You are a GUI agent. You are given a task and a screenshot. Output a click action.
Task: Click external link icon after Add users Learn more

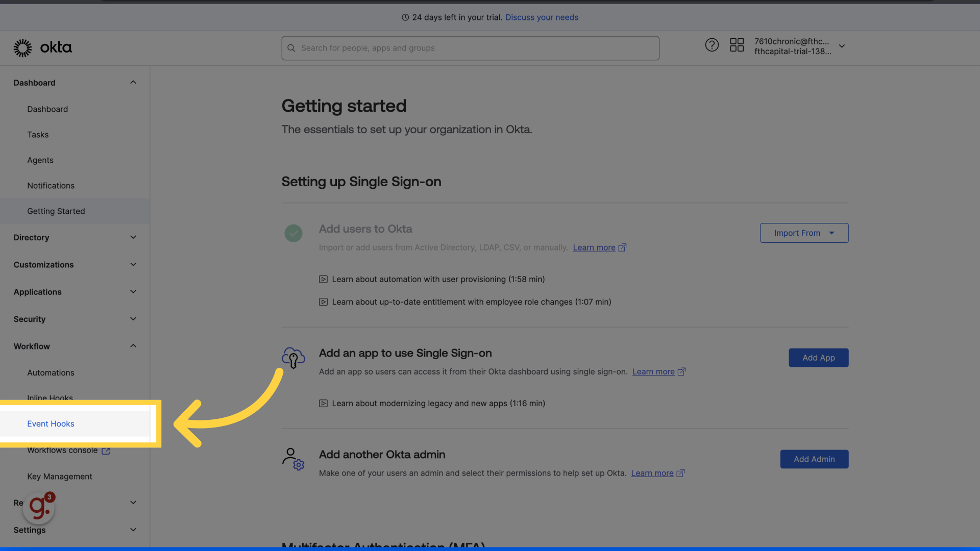click(622, 247)
